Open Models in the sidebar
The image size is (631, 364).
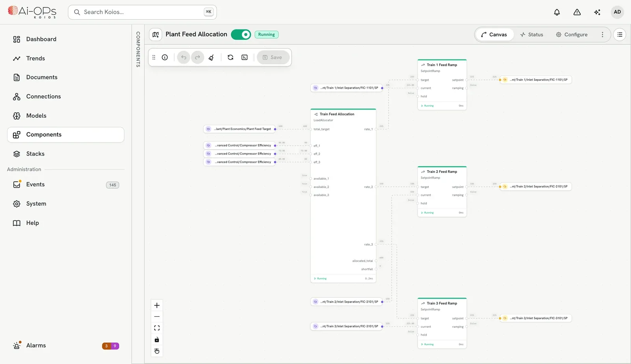[65, 116]
